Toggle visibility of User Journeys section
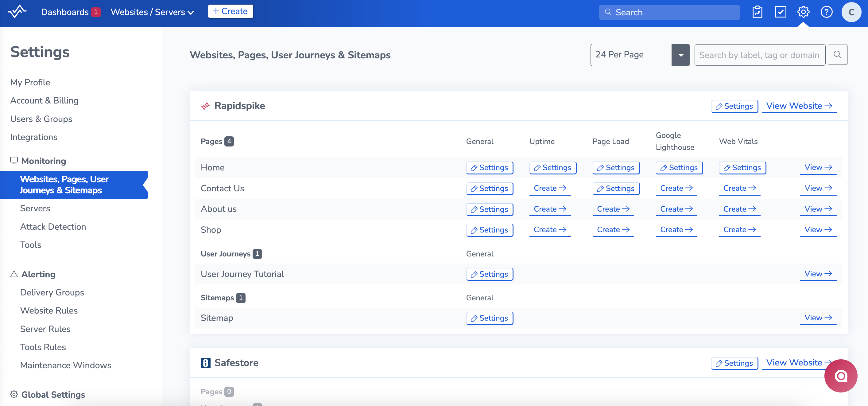This screenshot has width=868, height=406. coord(225,253)
